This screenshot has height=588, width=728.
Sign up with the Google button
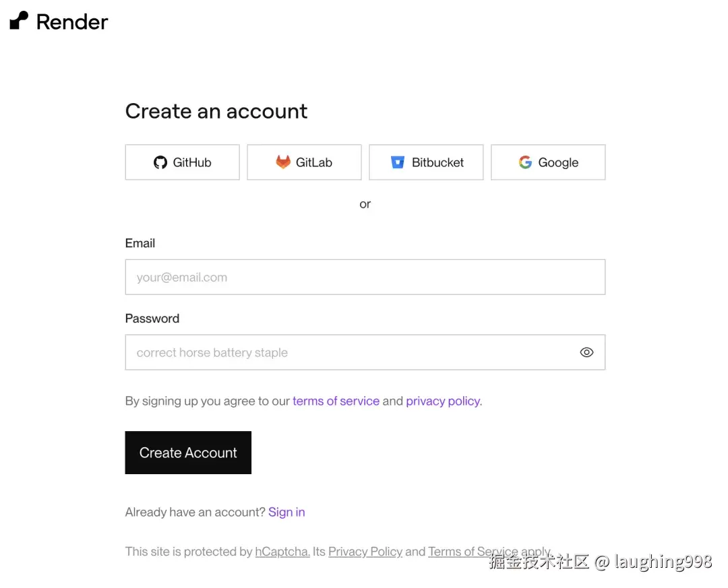click(x=548, y=162)
